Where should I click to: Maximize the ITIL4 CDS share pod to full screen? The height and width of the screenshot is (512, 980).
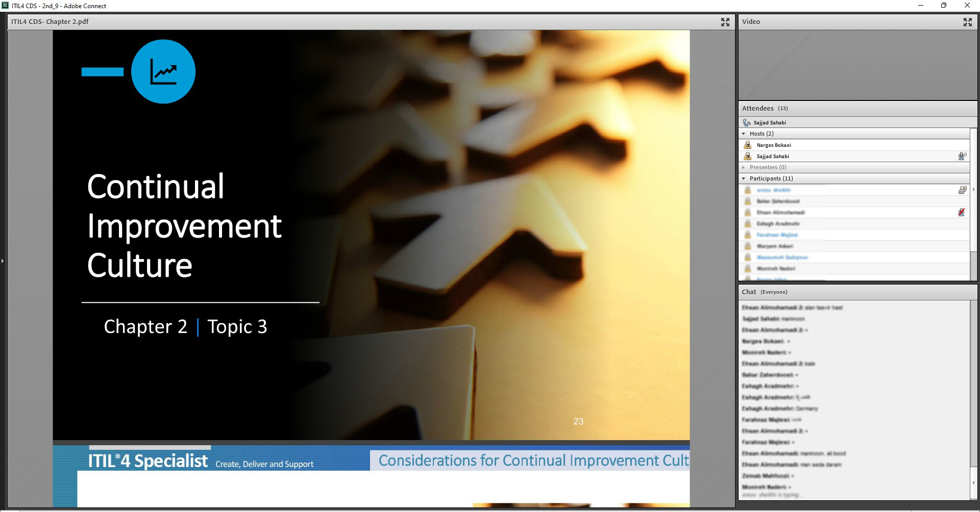[x=725, y=22]
